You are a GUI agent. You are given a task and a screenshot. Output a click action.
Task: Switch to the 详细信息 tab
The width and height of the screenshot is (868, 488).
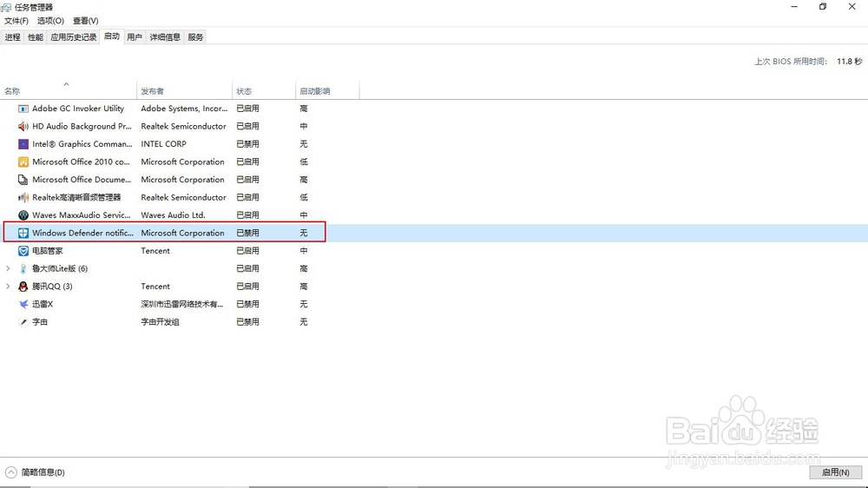(165, 37)
